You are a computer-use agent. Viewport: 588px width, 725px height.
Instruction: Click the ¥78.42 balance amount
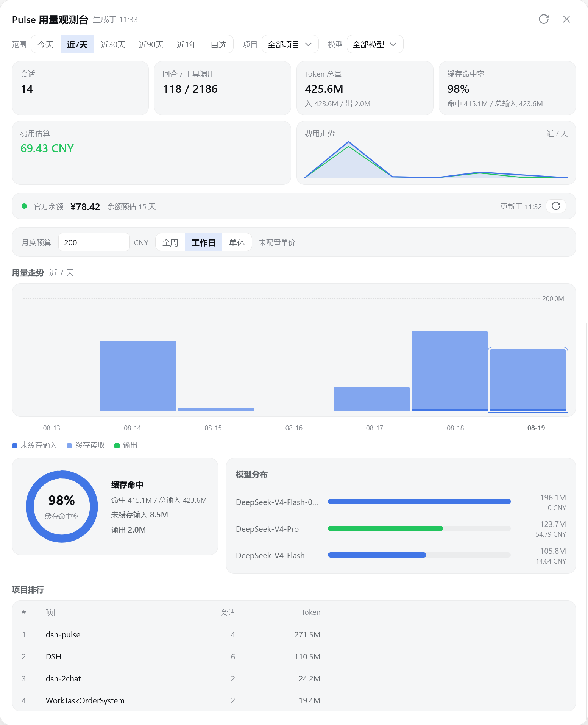(85, 207)
